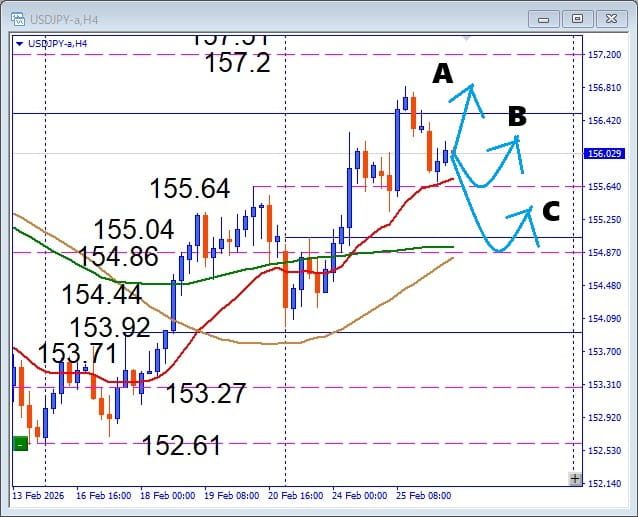This screenshot has width=638, height=517.
Task: Click the current price tag 156.029
Action: (x=604, y=153)
